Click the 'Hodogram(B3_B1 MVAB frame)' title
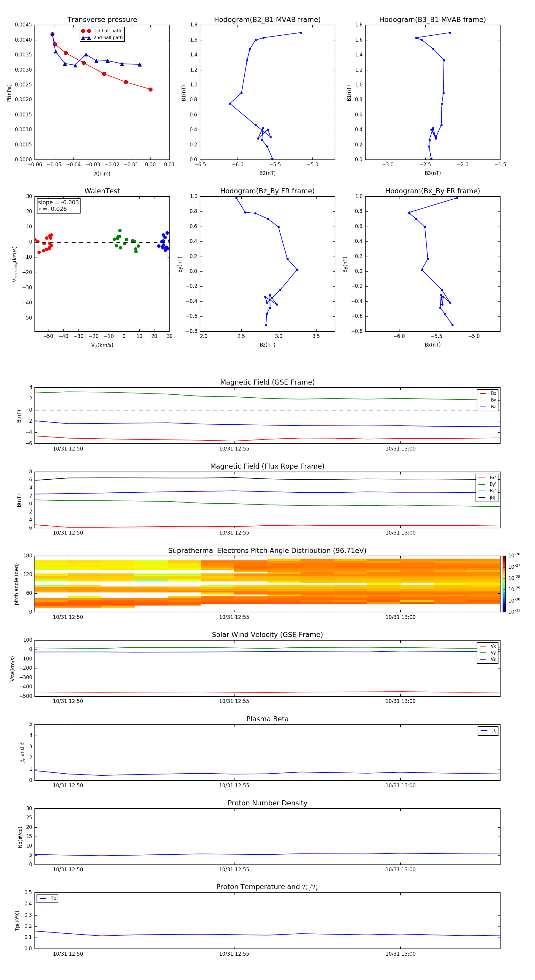The height and width of the screenshot is (980, 535). pyautogui.click(x=432, y=20)
